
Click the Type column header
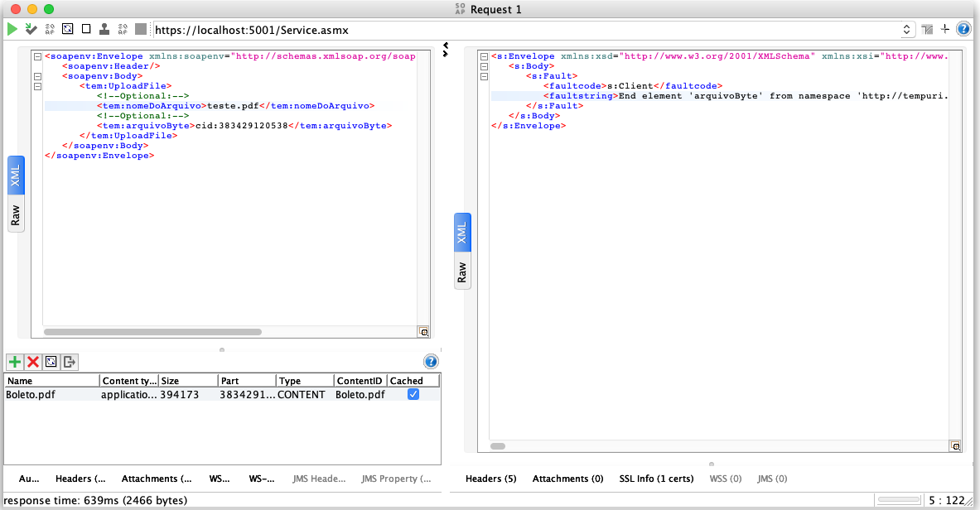point(305,381)
